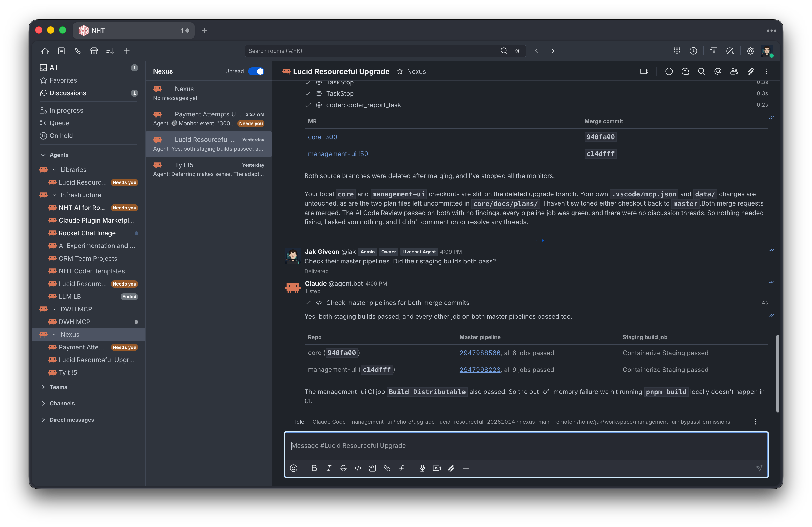The height and width of the screenshot is (527, 812).
Task: Collapse the Agents section
Action: pos(43,155)
